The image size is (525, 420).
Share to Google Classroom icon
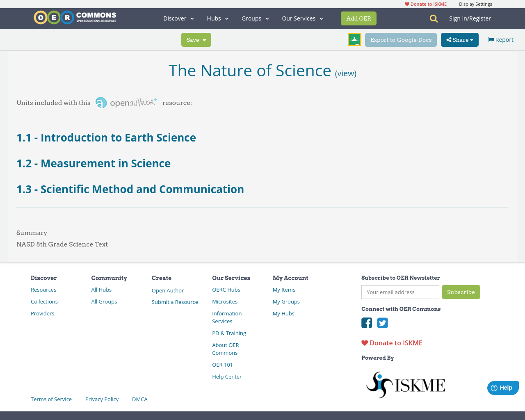pos(354,39)
